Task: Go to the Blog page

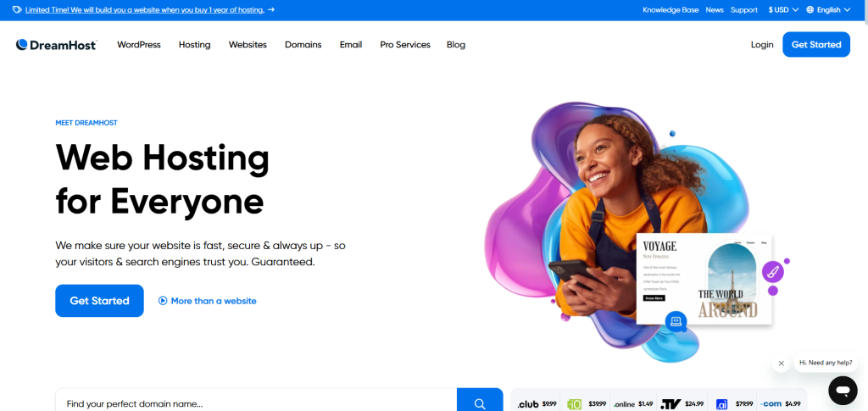Action: [x=456, y=45]
